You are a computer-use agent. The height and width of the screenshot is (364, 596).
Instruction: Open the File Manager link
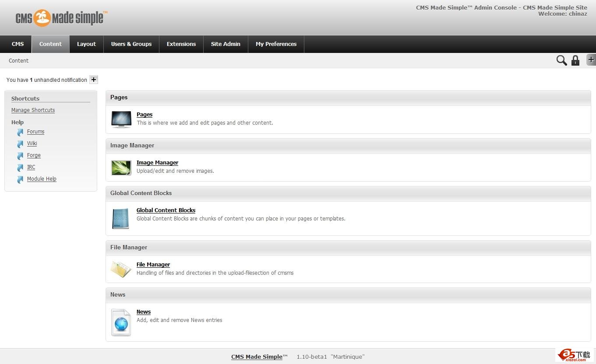[153, 265]
